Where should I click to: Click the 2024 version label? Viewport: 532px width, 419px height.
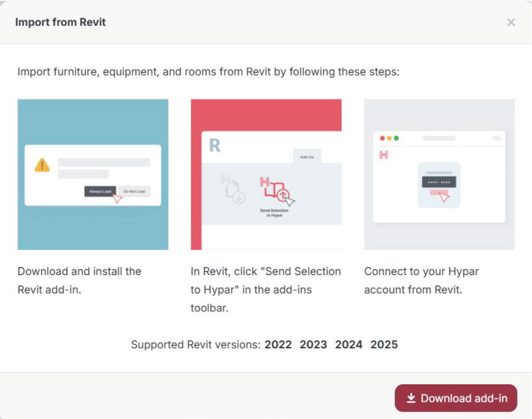tap(348, 345)
